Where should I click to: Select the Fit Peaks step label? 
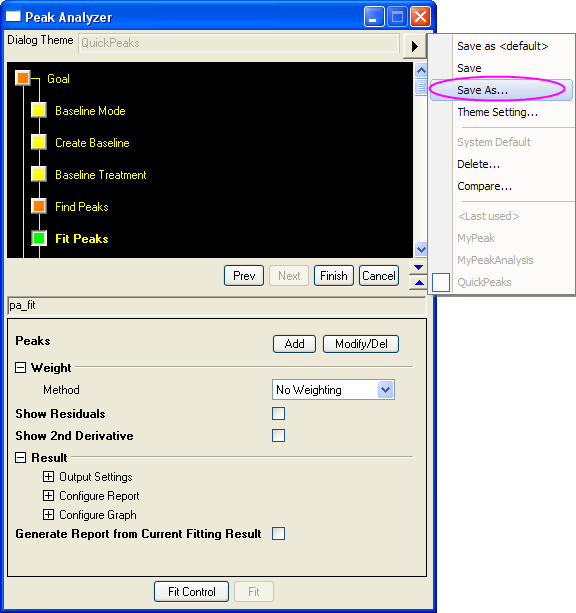coord(82,239)
